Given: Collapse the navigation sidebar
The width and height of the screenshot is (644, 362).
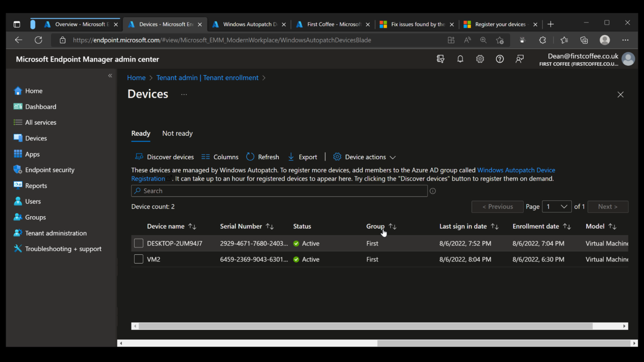Looking at the screenshot, I should [x=110, y=75].
